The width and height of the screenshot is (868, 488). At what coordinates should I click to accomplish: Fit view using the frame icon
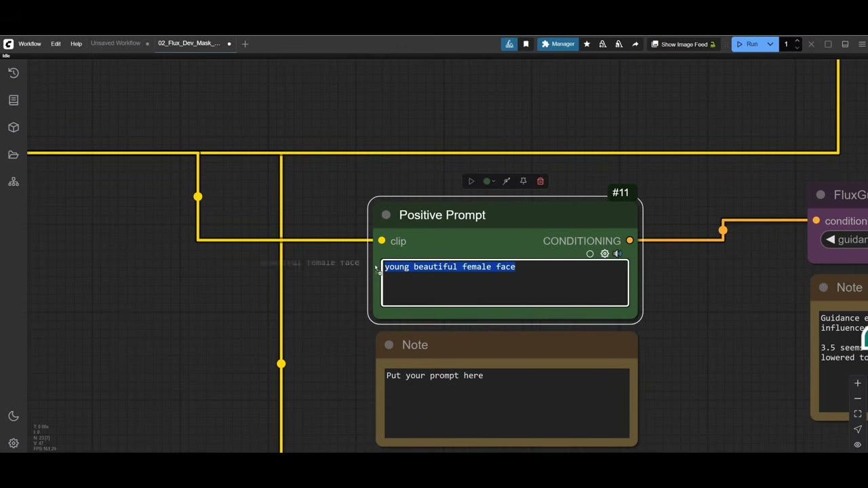tap(858, 413)
